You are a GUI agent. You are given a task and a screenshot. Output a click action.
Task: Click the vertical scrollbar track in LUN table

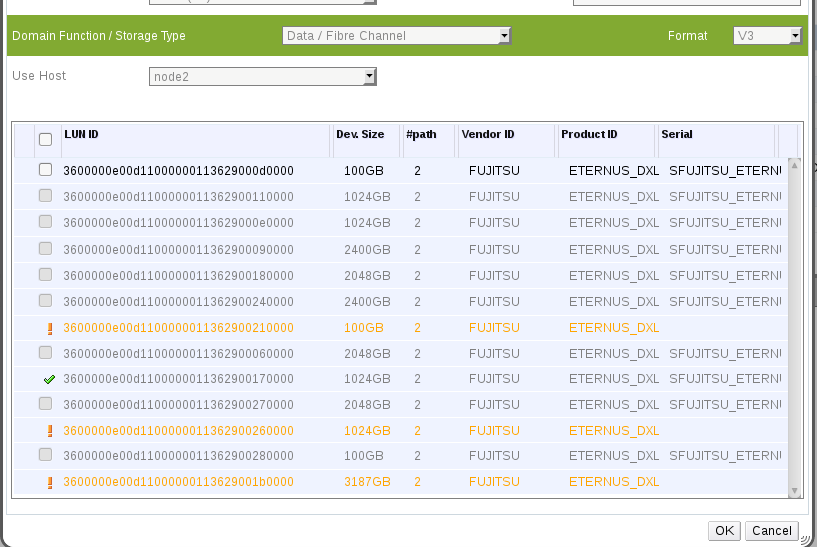(795, 328)
